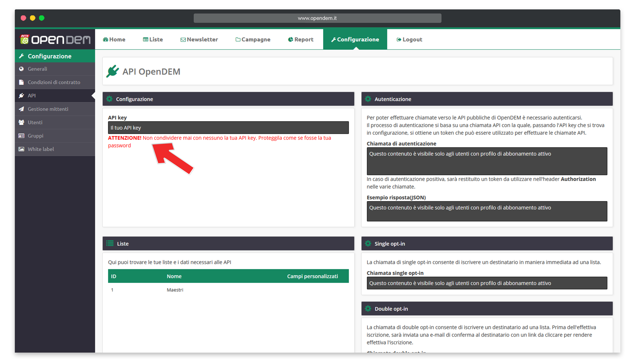The height and width of the screenshot is (364, 635).
Task: Click the gear icon in Single opt-in header
Action: [368, 243]
